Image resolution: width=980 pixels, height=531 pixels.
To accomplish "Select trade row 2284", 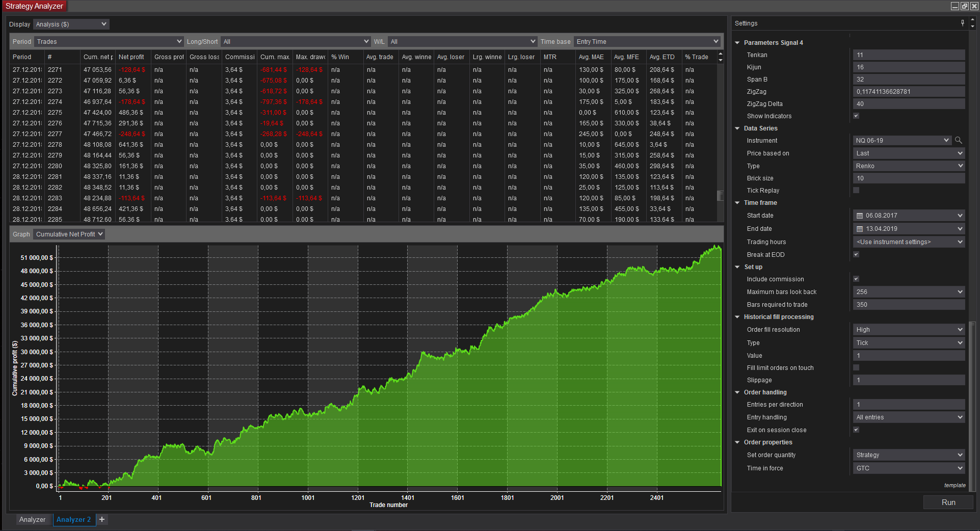I will (364, 209).
